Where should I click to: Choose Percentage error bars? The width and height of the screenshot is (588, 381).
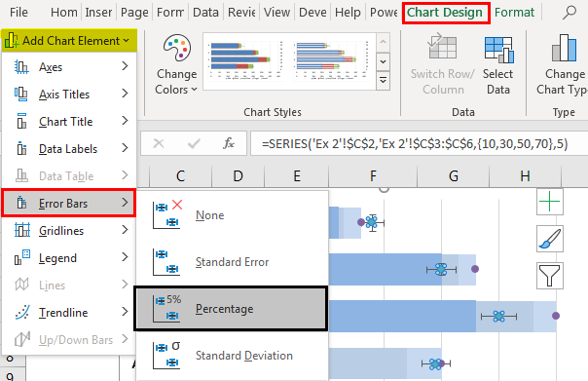tap(231, 309)
